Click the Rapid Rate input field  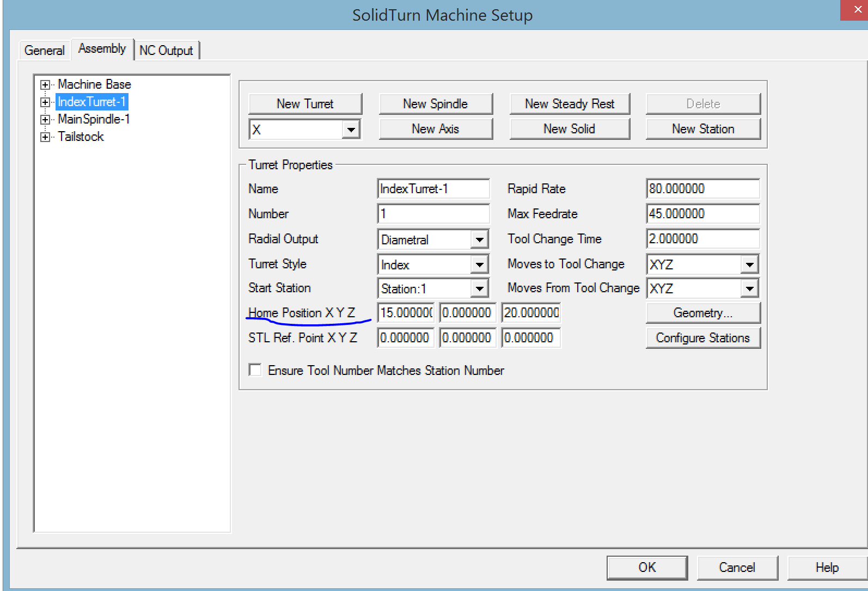pyautogui.click(x=702, y=189)
